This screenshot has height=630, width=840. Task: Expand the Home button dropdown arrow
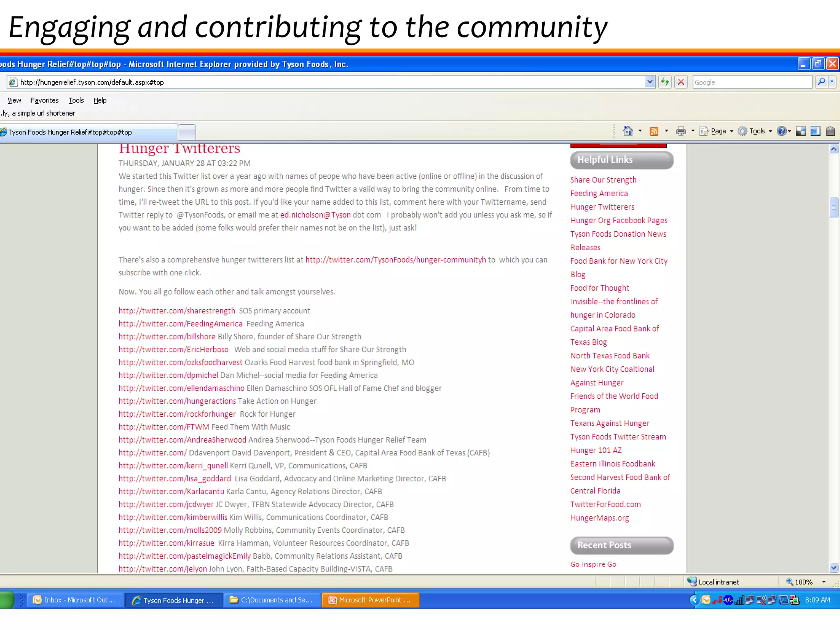pos(640,131)
